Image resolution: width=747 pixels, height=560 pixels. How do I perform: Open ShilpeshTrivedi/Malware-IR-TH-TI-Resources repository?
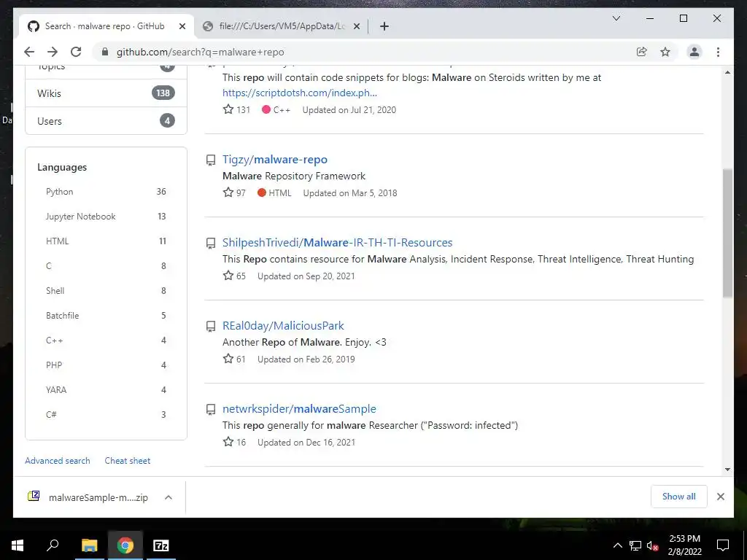(x=337, y=242)
